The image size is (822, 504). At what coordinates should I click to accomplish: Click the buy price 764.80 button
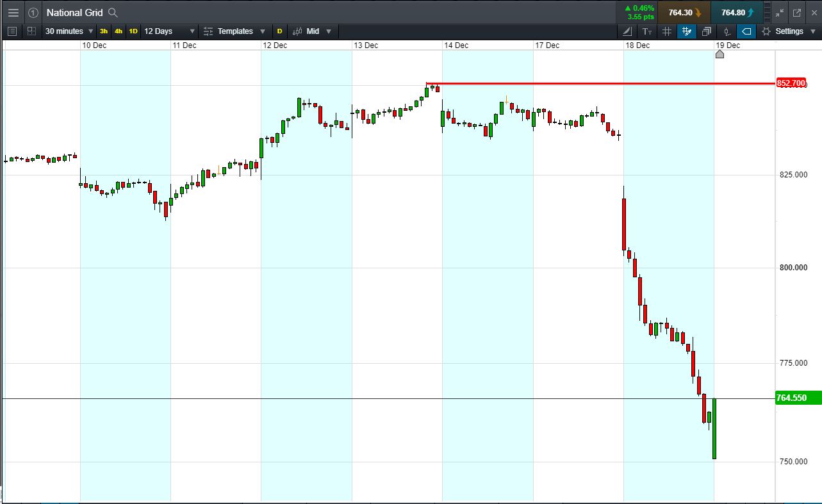point(737,13)
